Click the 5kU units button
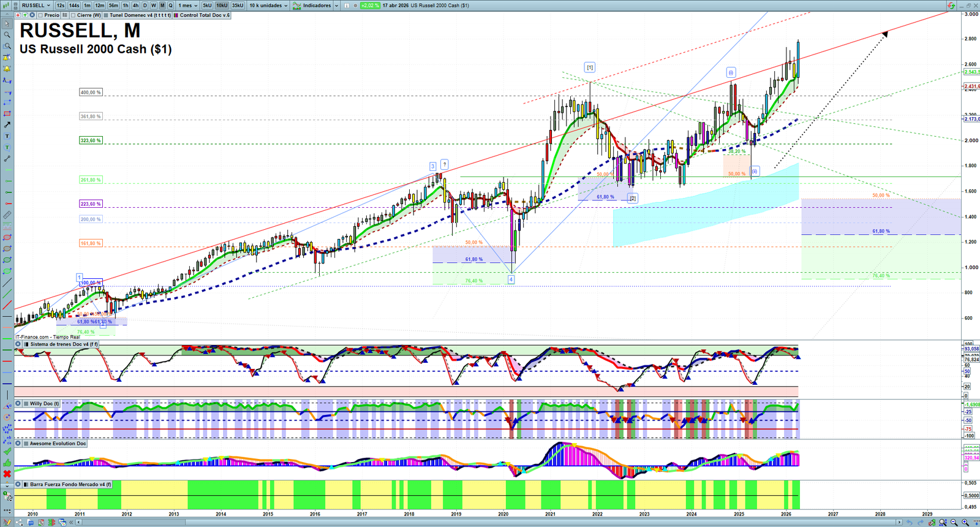 click(207, 6)
